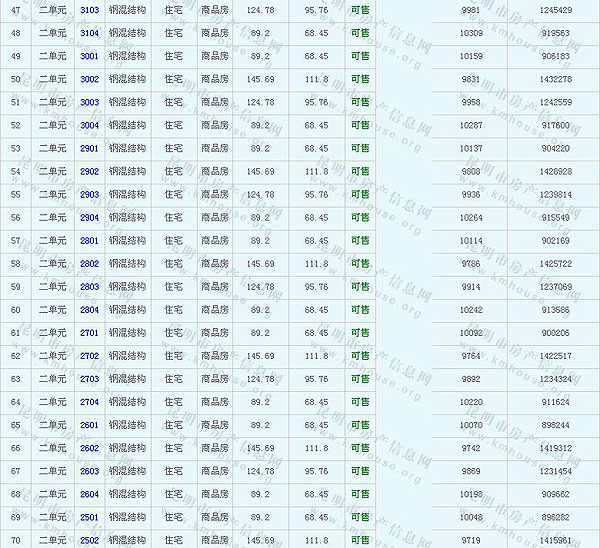Open room 3003 listing
Image resolution: width=600 pixels, height=548 pixels.
pyautogui.click(x=89, y=102)
